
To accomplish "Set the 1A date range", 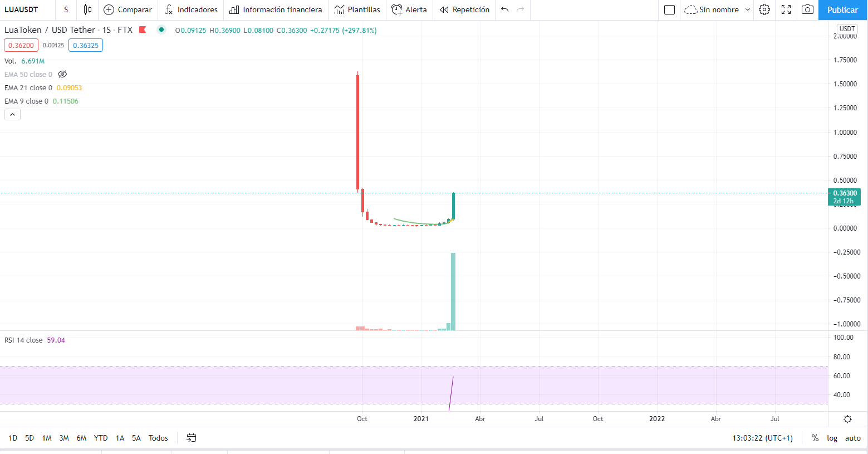I will click(x=120, y=438).
